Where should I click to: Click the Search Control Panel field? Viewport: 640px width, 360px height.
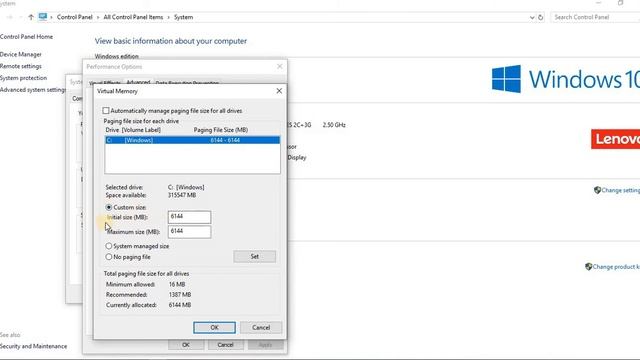point(595,17)
